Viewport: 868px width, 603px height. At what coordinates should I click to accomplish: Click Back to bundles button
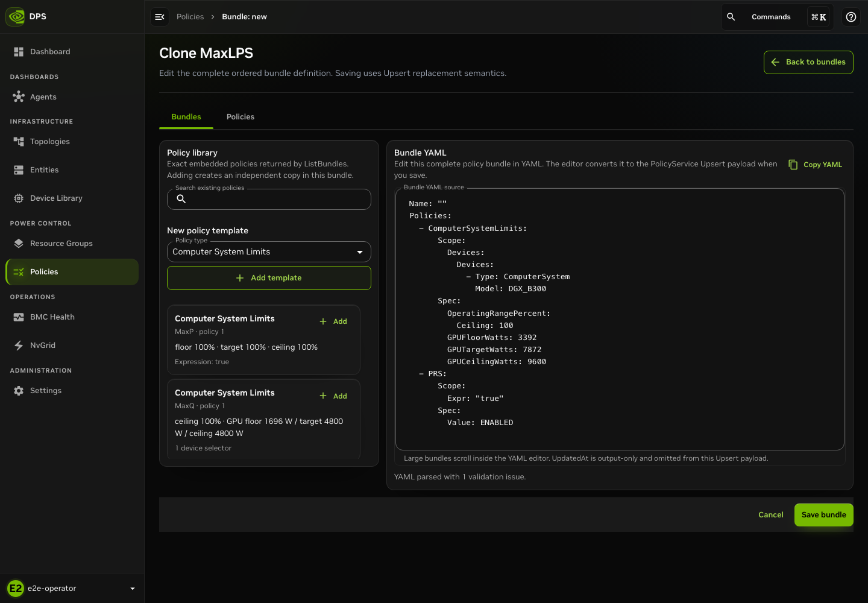(x=808, y=62)
